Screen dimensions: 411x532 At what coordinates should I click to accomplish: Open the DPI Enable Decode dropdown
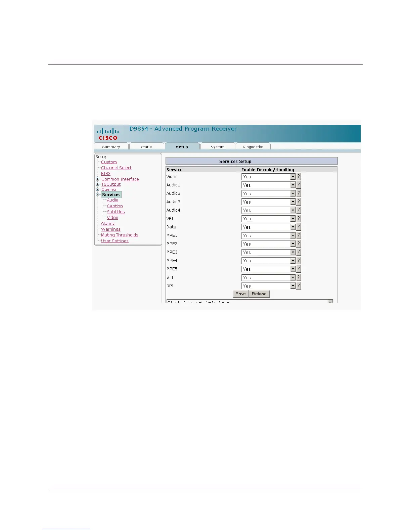[268, 286]
